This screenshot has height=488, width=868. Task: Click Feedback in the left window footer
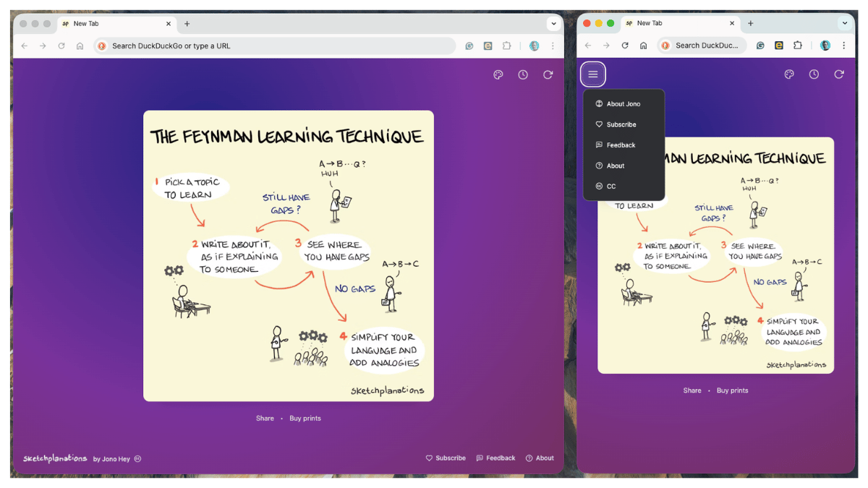(x=495, y=458)
